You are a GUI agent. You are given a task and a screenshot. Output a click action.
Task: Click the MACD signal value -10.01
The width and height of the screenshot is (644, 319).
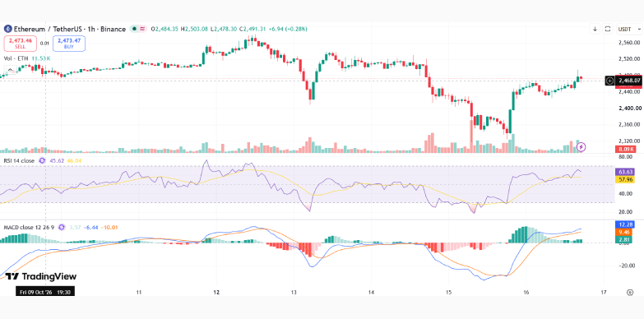pos(109,227)
